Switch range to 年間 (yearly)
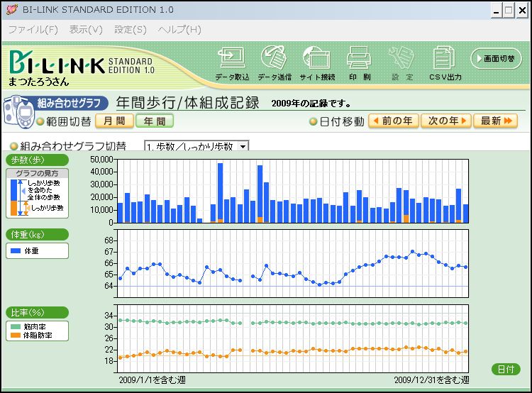The height and width of the screenshot is (393, 532). [x=154, y=121]
